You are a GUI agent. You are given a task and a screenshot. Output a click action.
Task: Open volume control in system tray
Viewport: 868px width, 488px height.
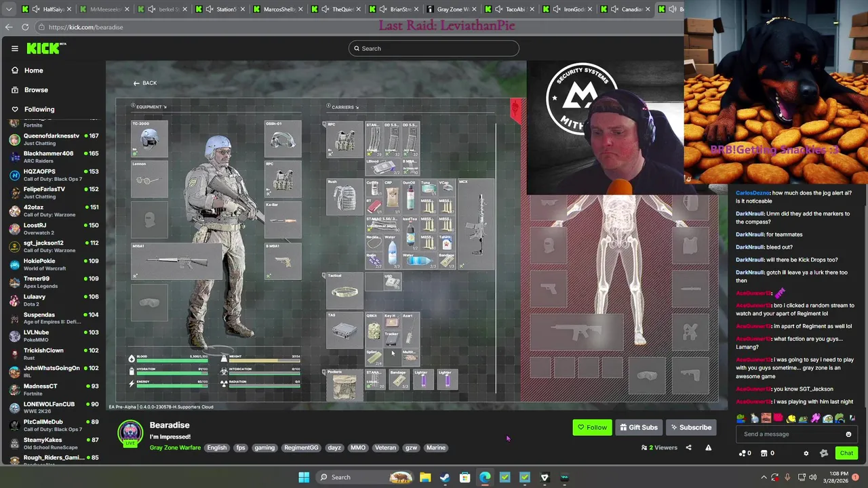tap(814, 477)
